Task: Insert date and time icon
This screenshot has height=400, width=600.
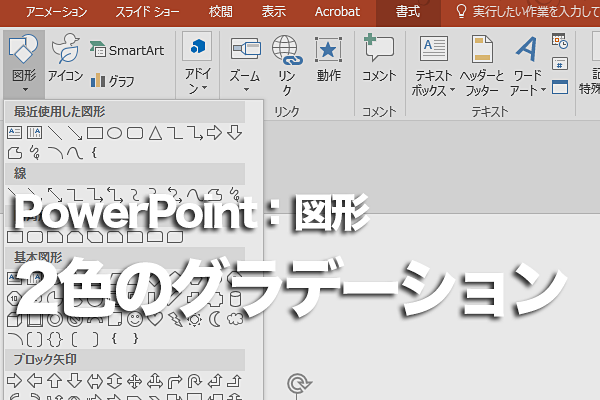Action: [x=560, y=41]
